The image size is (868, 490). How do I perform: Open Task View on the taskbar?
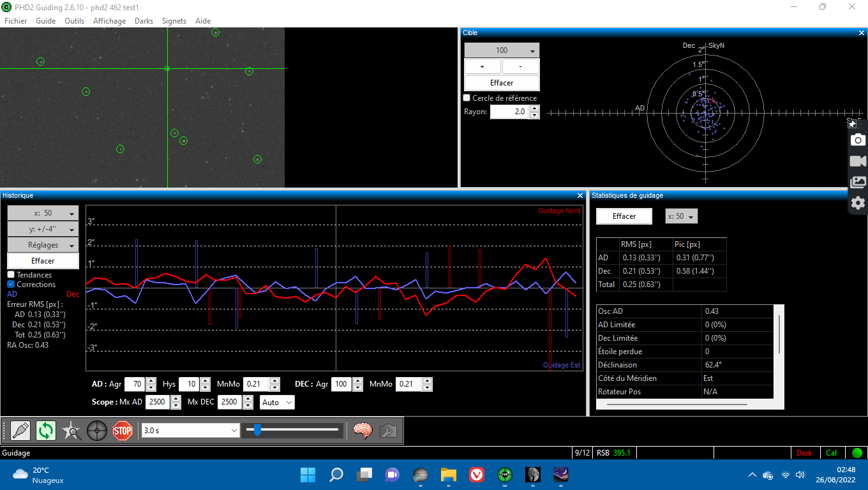click(x=364, y=475)
